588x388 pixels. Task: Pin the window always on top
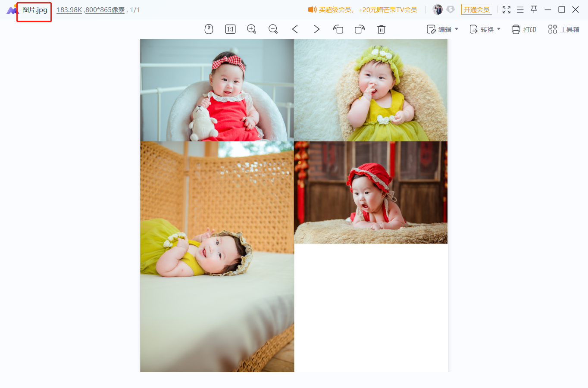click(x=534, y=9)
